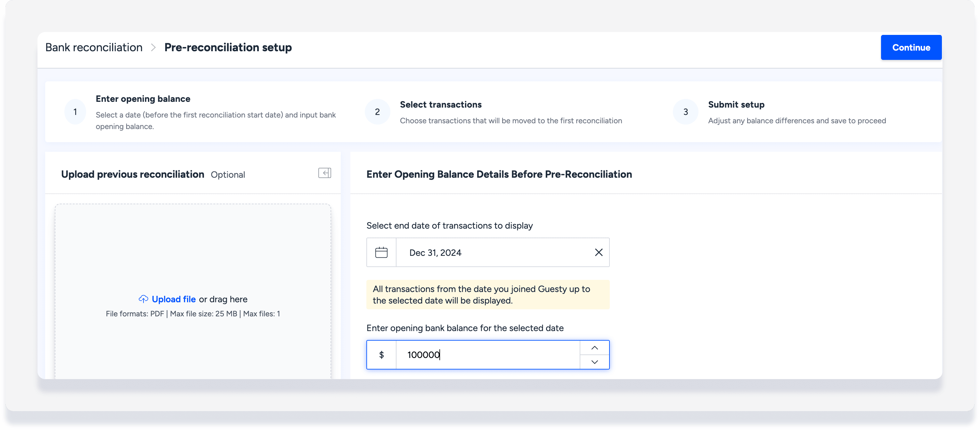
Task: Click the Continue button
Action: pyautogui.click(x=911, y=47)
